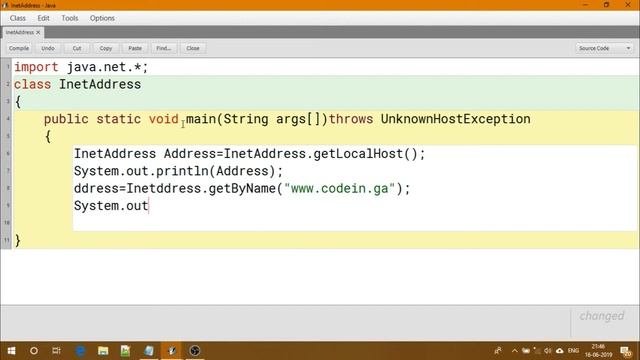The image size is (640, 360).
Task: Click the Cortana search circle icon
Action: [x=34, y=351]
